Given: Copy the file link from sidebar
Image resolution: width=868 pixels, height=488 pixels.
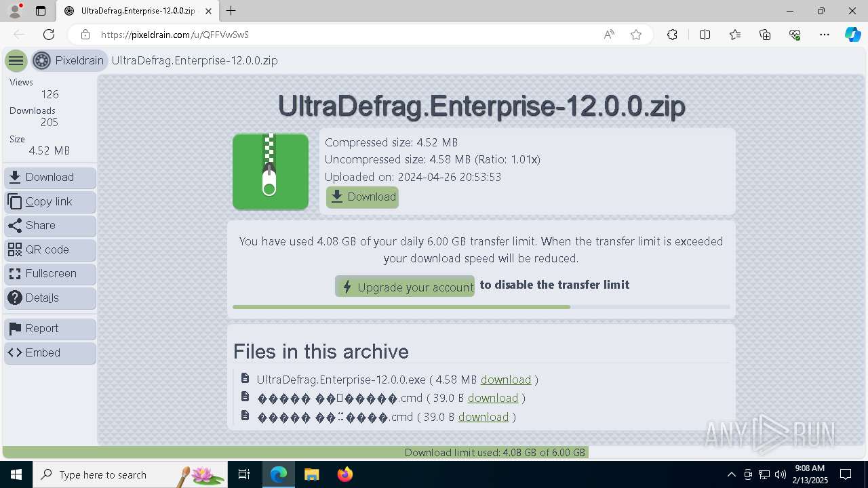Looking at the screenshot, I should click(x=50, y=202).
